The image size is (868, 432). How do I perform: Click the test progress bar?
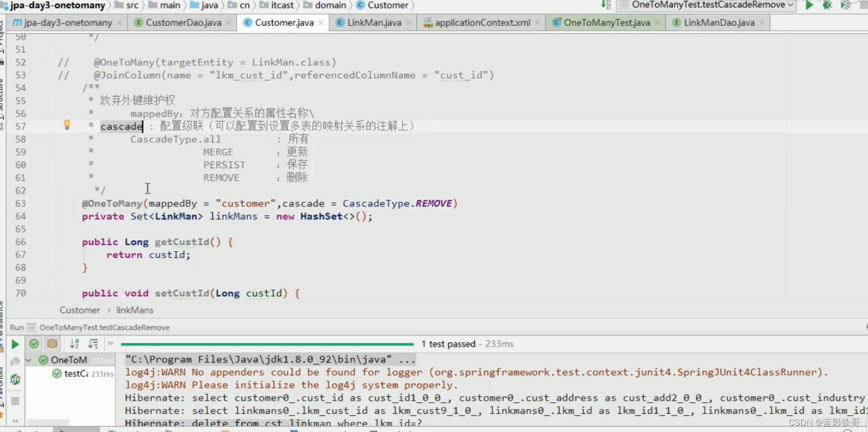pyautogui.click(x=267, y=344)
